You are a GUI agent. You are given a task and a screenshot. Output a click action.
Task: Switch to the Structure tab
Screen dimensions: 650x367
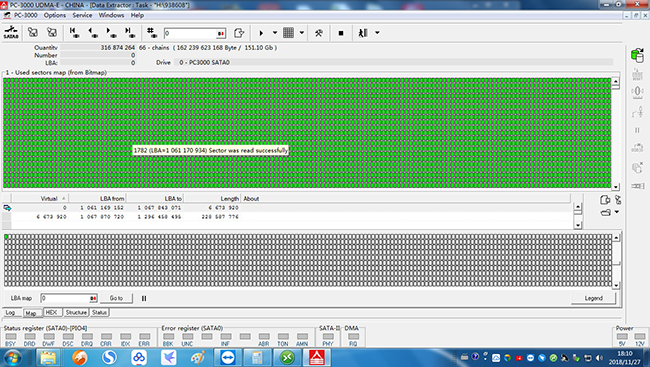(x=76, y=312)
